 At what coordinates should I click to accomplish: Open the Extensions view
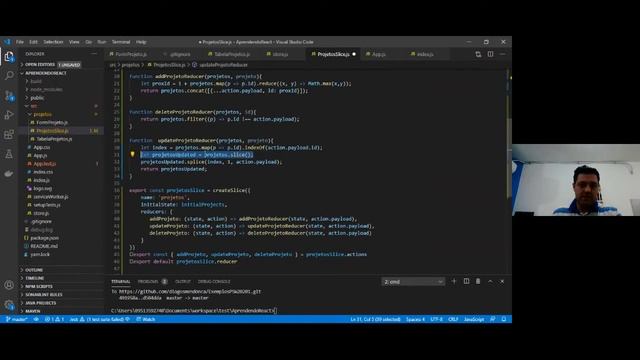(x=9, y=134)
